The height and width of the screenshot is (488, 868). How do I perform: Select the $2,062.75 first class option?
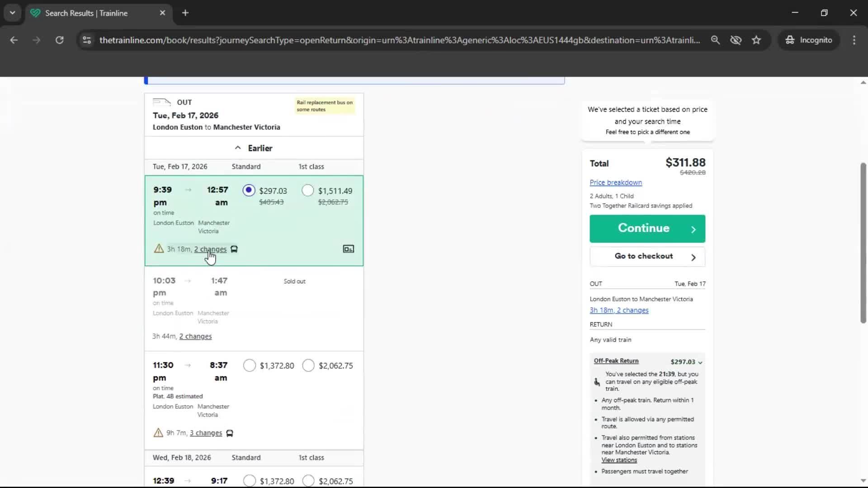pyautogui.click(x=309, y=366)
